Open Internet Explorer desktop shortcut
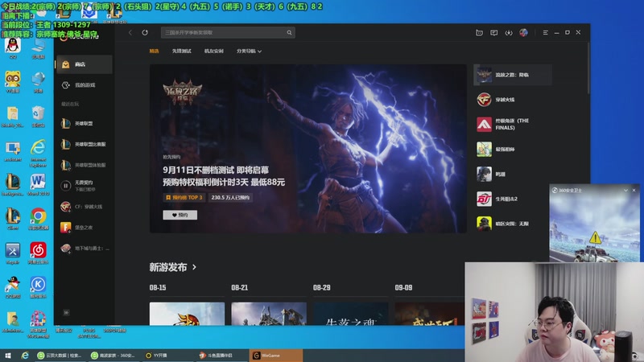This screenshot has width=644, height=362. pos(38,153)
